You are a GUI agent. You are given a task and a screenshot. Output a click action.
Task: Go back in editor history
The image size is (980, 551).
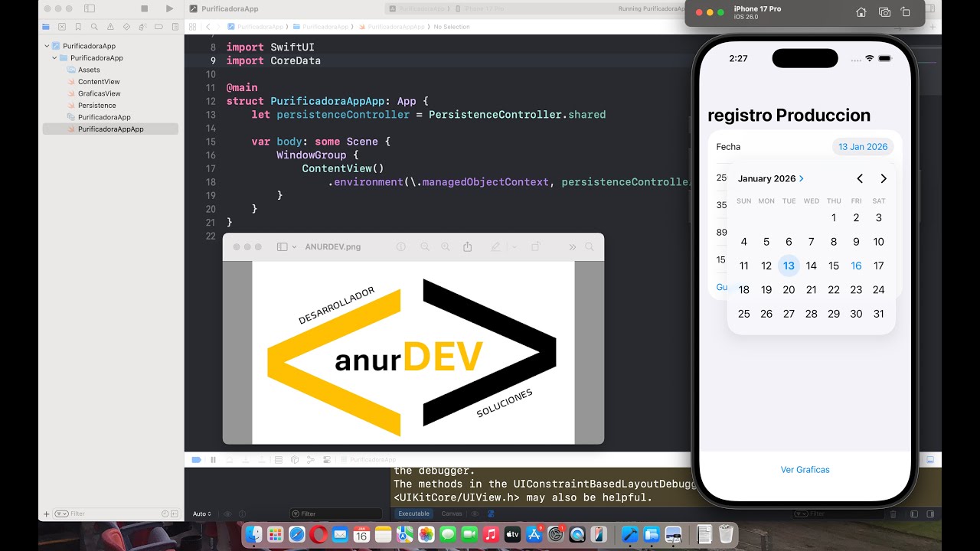(x=207, y=27)
